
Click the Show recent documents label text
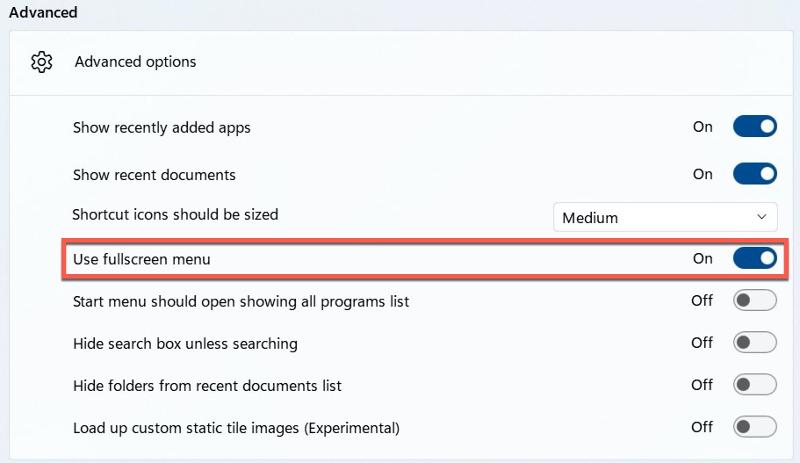(x=154, y=175)
